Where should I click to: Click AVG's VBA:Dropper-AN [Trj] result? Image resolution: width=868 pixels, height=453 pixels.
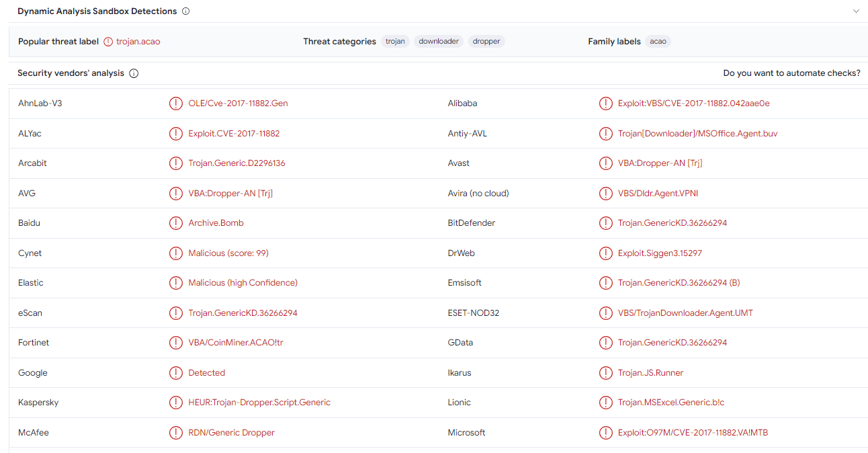230,194
